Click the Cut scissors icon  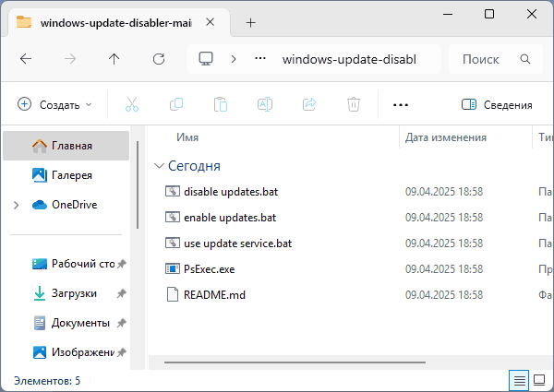pyautogui.click(x=132, y=104)
